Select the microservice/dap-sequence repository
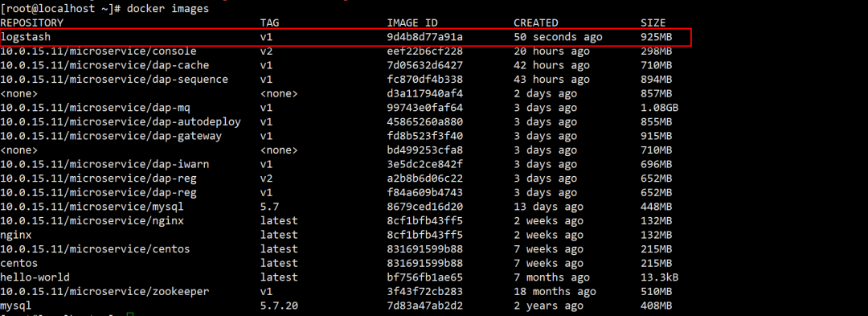This screenshot has width=868, height=316. point(114,80)
